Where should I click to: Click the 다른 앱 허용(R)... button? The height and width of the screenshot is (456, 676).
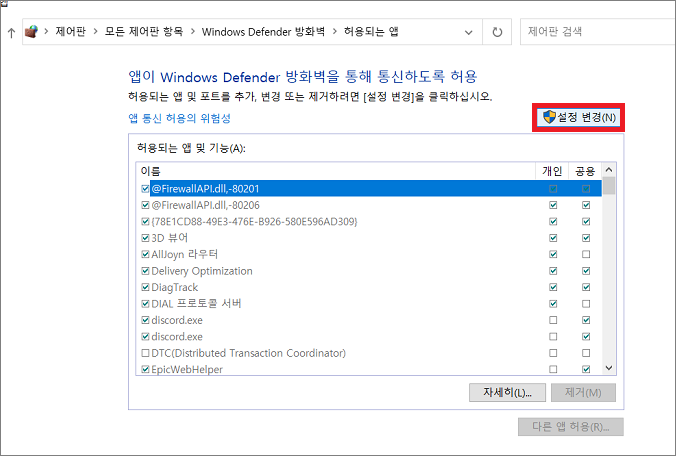click(571, 427)
